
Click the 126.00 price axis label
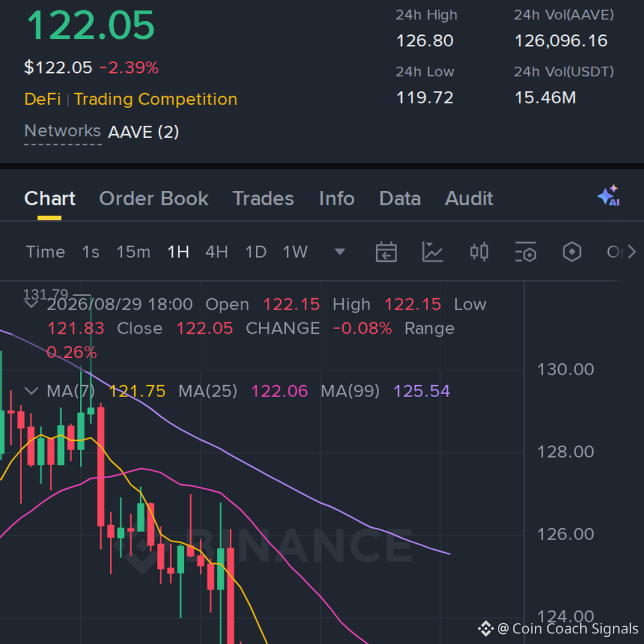click(565, 534)
